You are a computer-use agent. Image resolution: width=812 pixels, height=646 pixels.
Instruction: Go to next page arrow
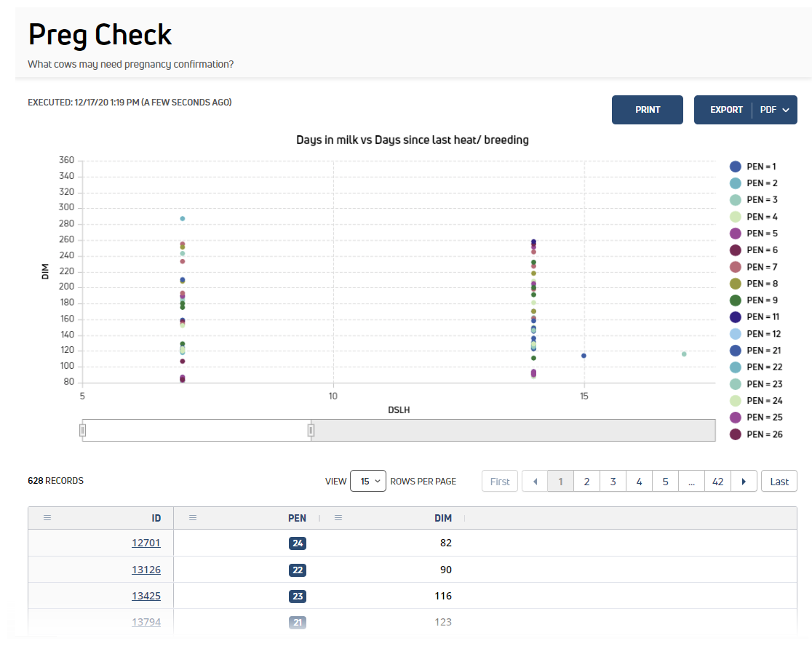coord(744,482)
